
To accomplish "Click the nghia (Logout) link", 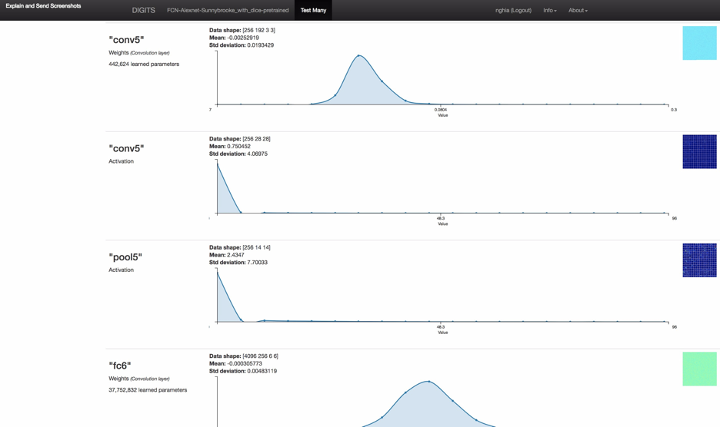I will click(513, 10).
